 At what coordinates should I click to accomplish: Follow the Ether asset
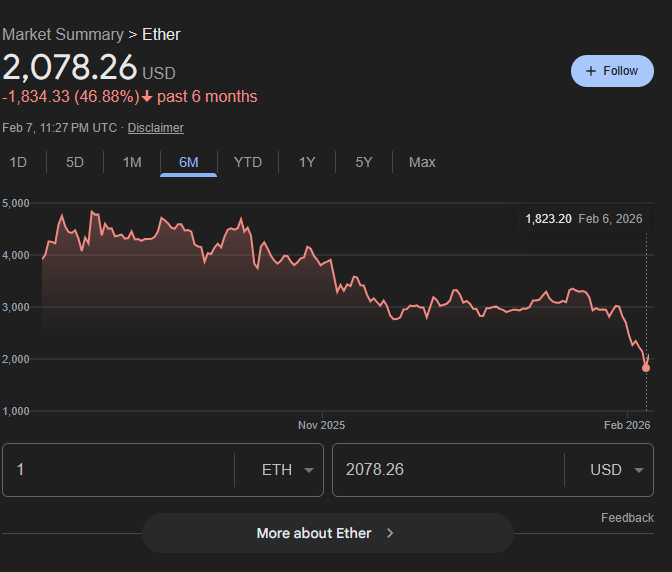pos(611,71)
